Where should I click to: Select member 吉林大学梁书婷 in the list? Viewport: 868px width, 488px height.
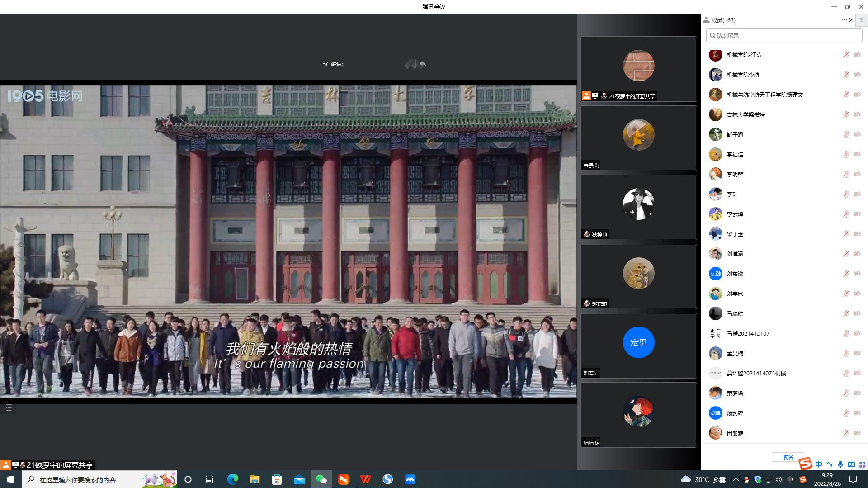click(x=745, y=114)
